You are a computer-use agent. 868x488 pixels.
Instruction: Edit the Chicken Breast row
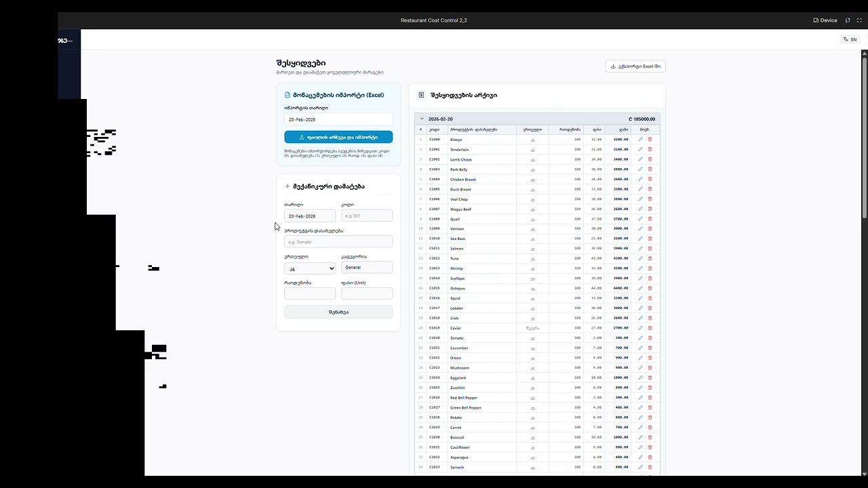(x=640, y=180)
